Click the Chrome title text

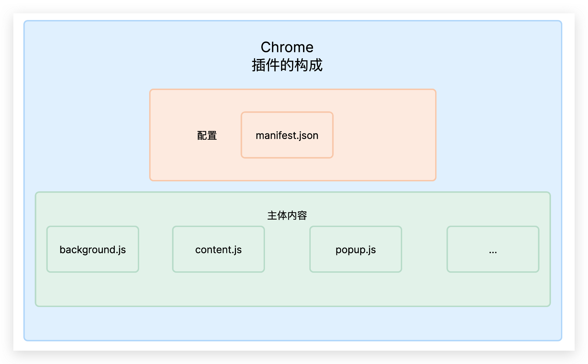pyautogui.click(x=287, y=47)
